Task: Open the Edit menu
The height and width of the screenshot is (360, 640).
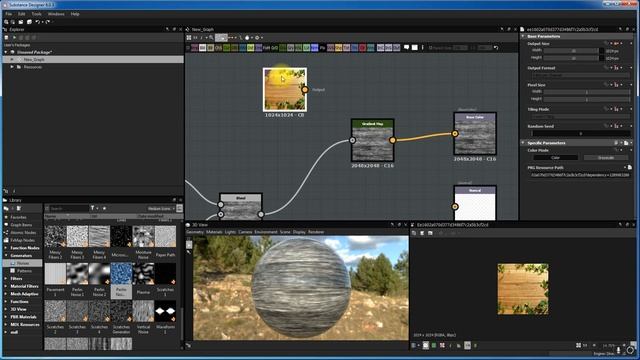Action: [21, 14]
